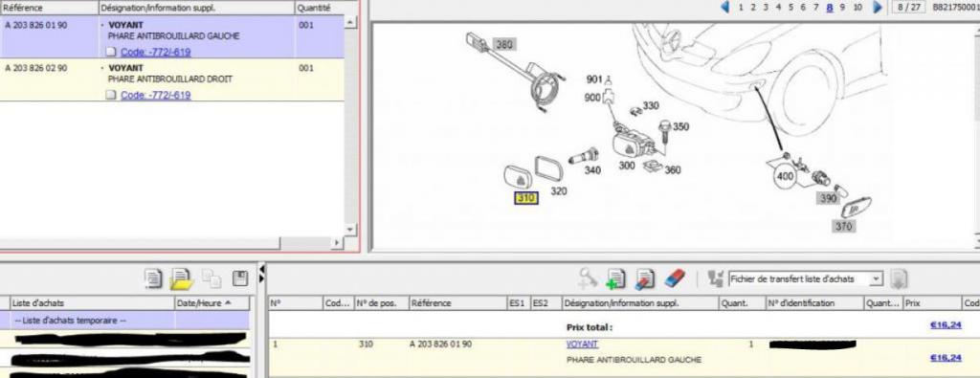Click the add-item icon with green plus
The height and width of the screenshot is (378, 980).
pos(616,278)
